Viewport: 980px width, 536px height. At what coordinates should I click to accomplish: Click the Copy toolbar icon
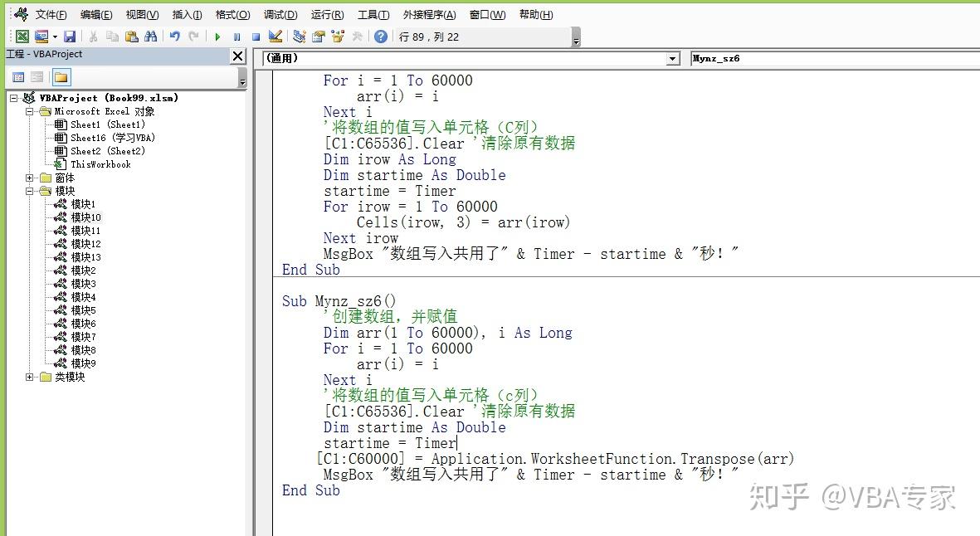pos(113,37)
